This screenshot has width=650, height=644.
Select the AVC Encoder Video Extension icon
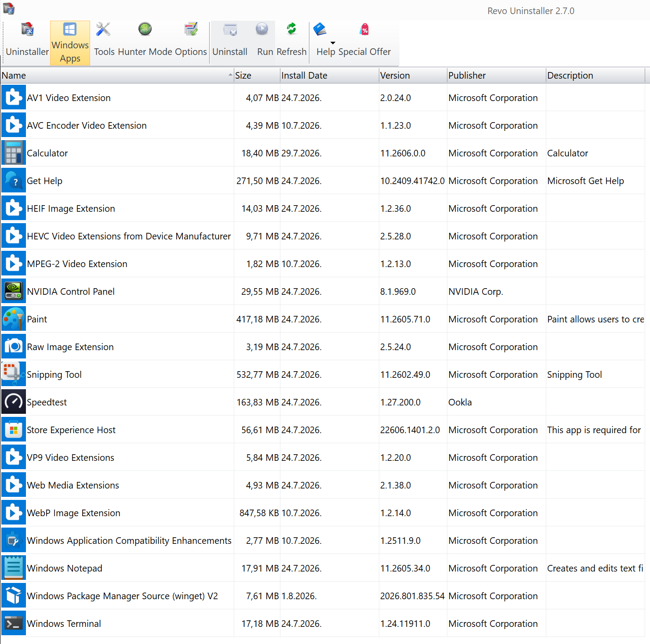tap(14, 125)
